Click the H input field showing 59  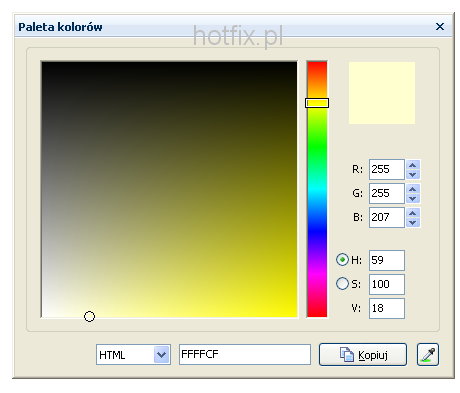click(387, 260)
